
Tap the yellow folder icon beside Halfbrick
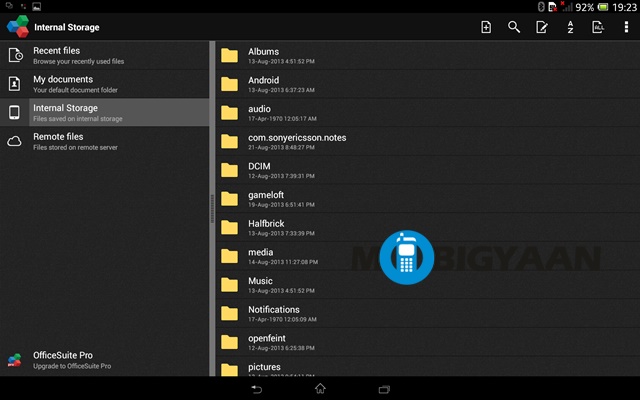click(229, 227)
